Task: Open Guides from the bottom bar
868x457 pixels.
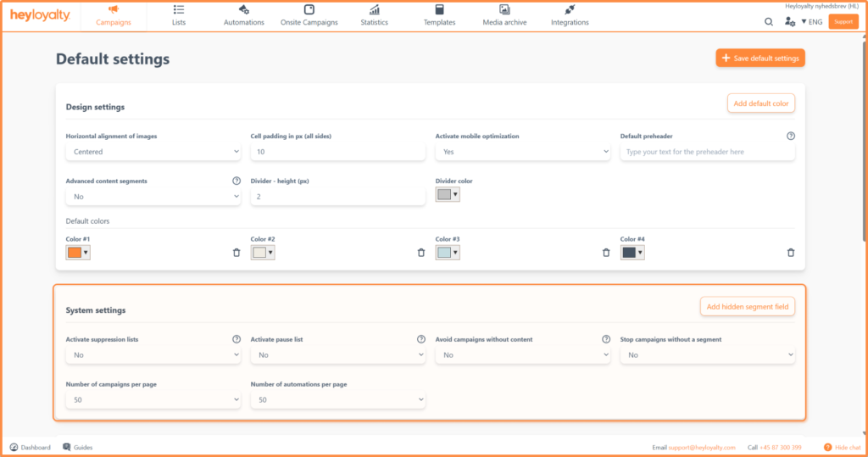Action: click(x=78, y=447)
